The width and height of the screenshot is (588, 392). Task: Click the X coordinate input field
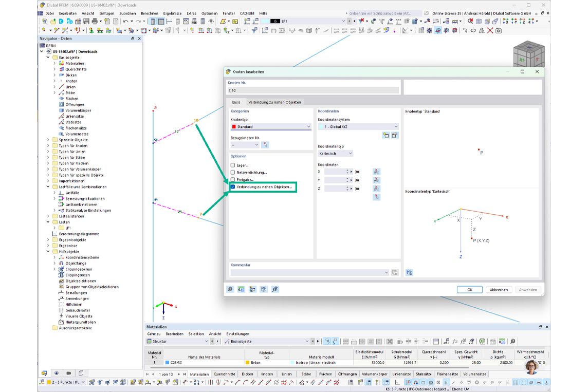[335, 172]
